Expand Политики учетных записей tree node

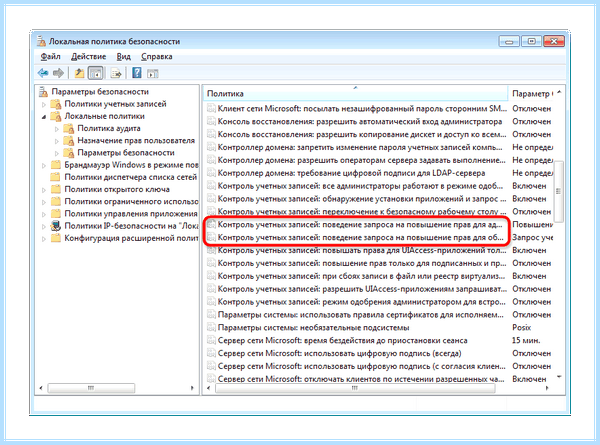44,104
